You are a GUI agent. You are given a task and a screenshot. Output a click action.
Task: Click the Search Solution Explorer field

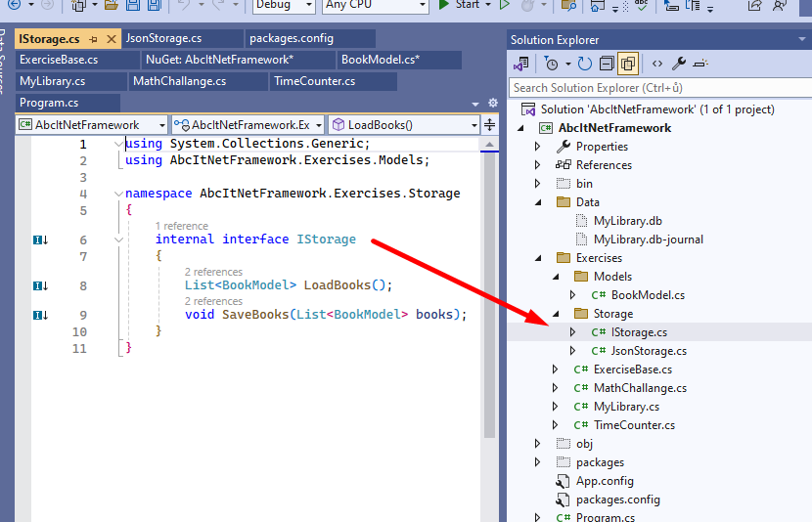tap(655, 88)
